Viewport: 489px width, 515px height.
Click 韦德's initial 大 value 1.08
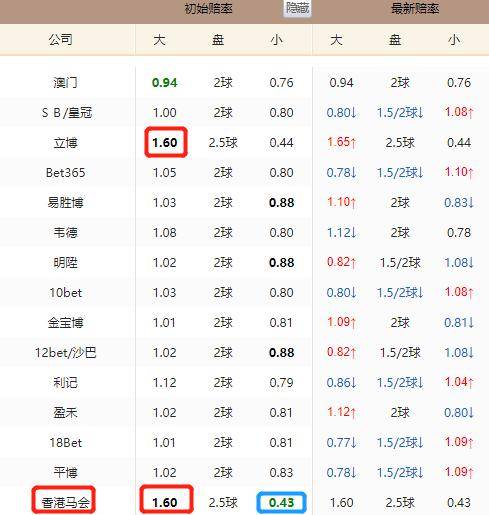pos(165,233)
